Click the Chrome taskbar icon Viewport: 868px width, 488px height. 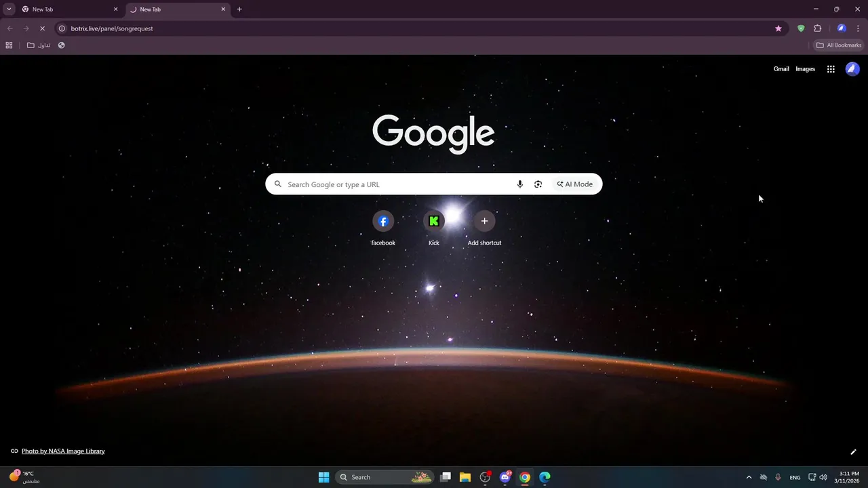pos(525,477)
